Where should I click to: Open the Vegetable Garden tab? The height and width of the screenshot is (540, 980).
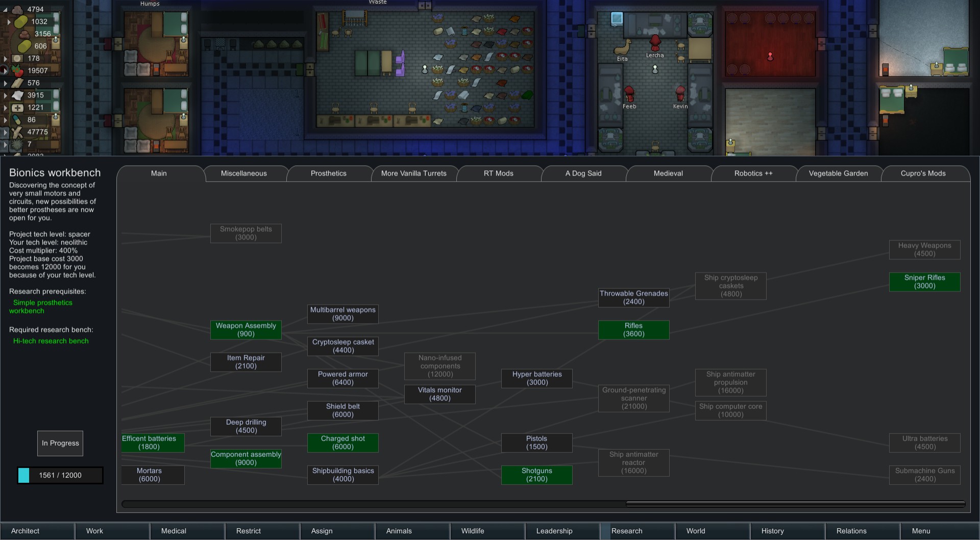[x=839, y=174]
